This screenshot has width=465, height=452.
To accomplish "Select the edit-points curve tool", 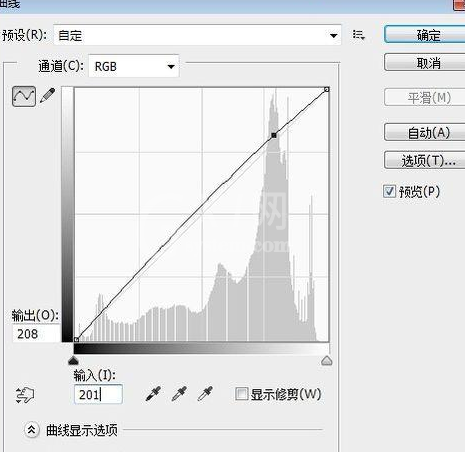I will coord(24,96).
